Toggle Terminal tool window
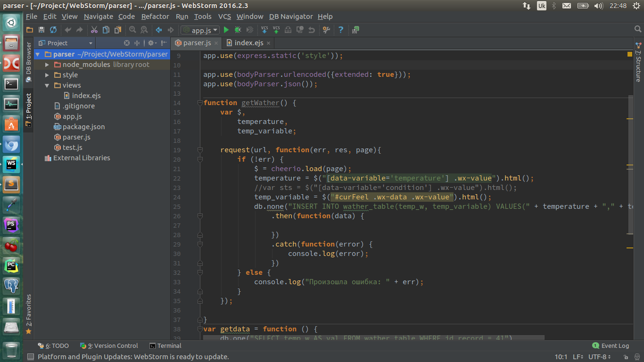Screen dimensions: 644x362 (165, 346)
